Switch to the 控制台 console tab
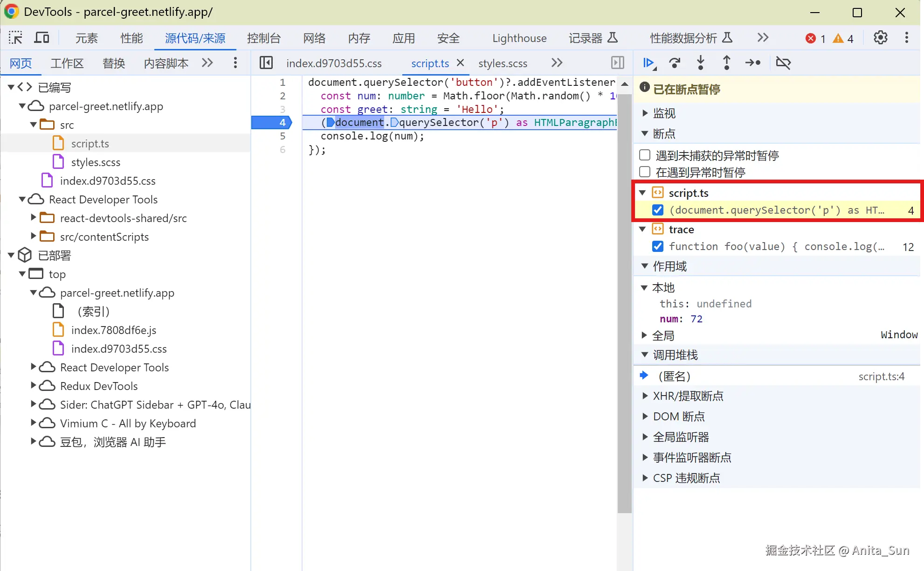The height and width of the screenshot is (571, 924). pos(264,38)
